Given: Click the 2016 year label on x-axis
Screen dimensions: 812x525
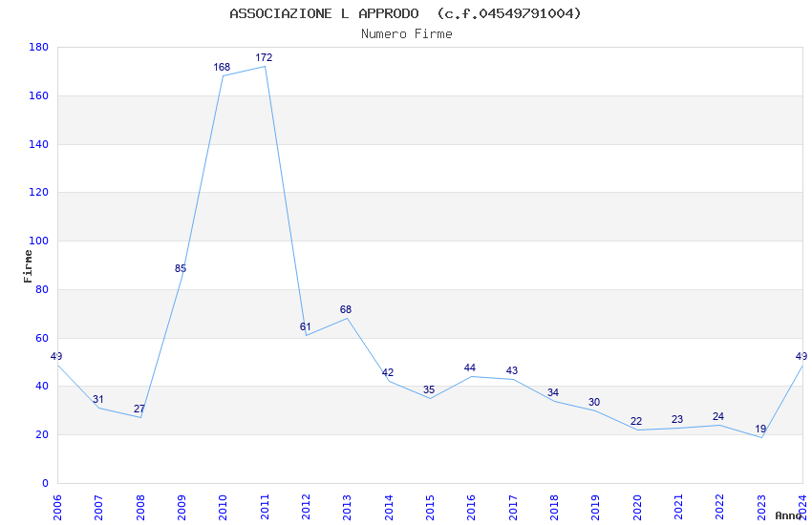Looking at the screenshot, I should 471,507.
